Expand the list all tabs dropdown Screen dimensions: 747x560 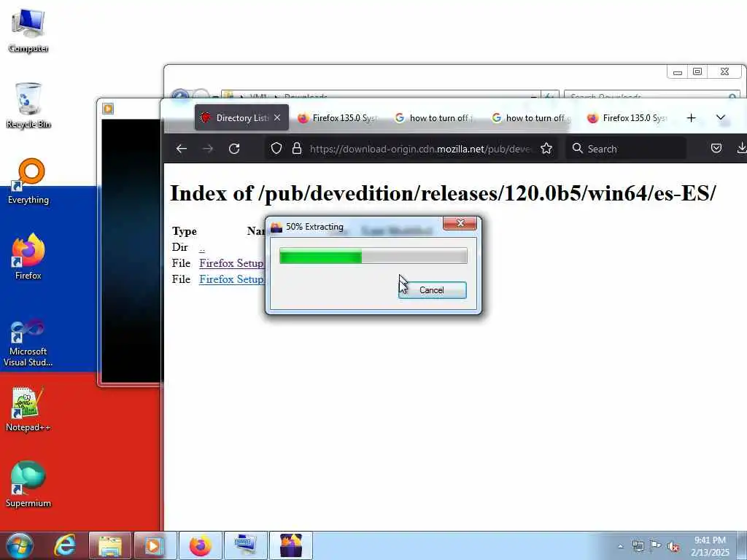720,117
